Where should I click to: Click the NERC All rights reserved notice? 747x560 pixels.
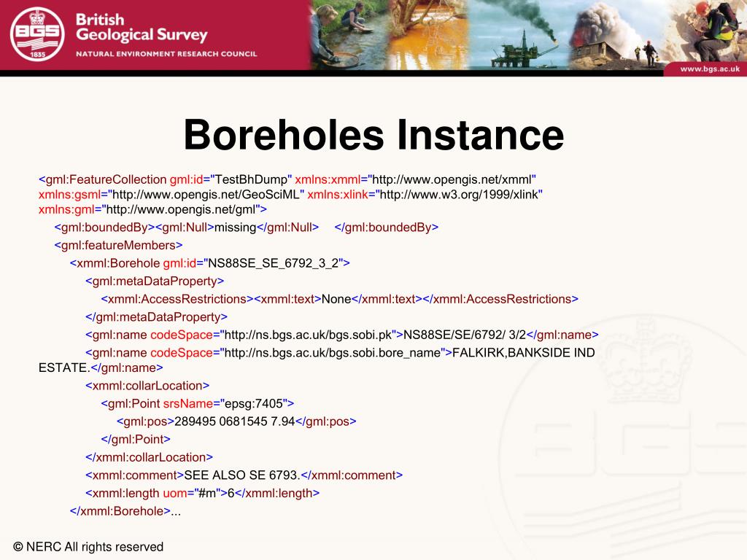tap(88, 547)
